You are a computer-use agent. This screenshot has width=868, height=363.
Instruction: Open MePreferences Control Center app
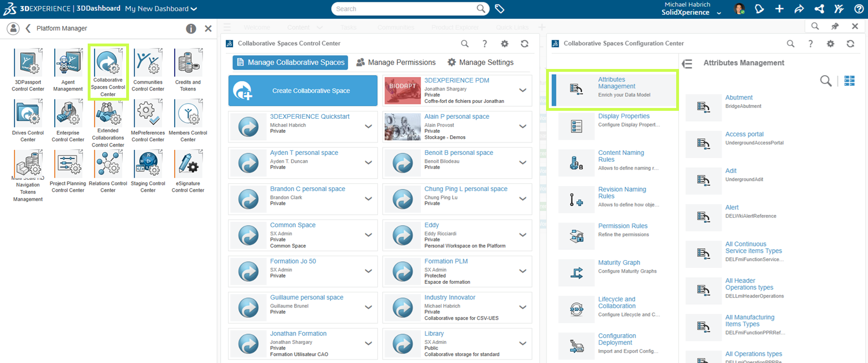point(148,121)
